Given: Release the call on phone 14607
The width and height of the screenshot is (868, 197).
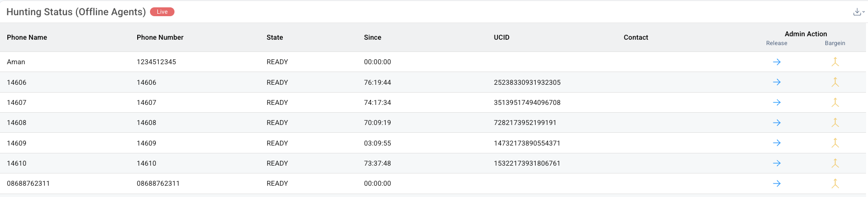Looking at the screenshot, I should tap(776, 102).
